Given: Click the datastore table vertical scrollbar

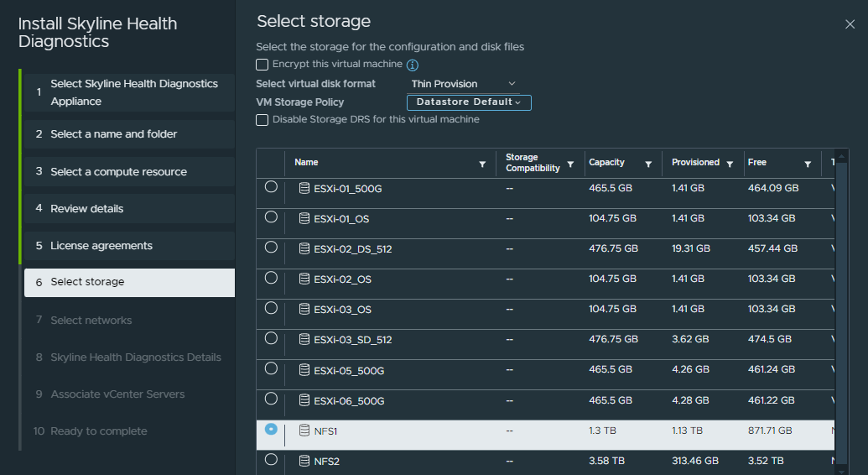Looking at the screenshot, I should [x=841, y=311].
